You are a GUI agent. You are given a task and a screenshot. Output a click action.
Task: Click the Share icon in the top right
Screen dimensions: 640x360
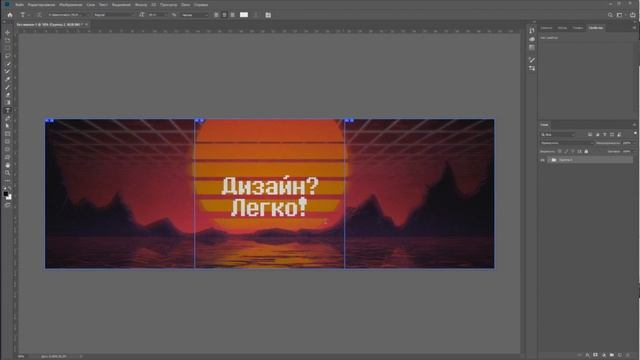pyautogui.click(x=633, y=15)
